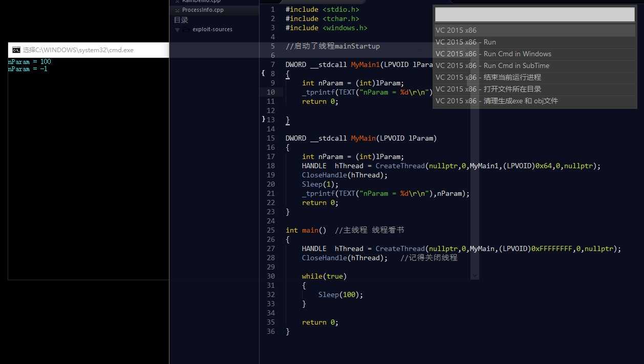Screen dimensions: 644x364
Task: Click the scroll-down arrow of the editor scrollbar
Action: click(x=475, y=275)
